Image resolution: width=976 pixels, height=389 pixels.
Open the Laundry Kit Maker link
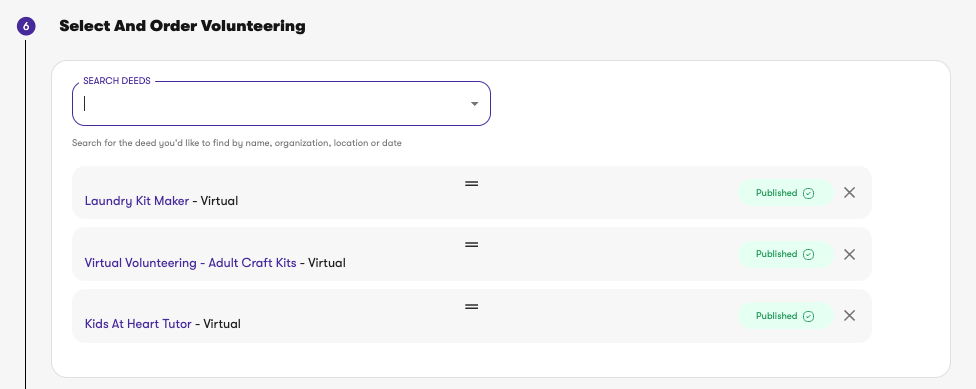137,201
